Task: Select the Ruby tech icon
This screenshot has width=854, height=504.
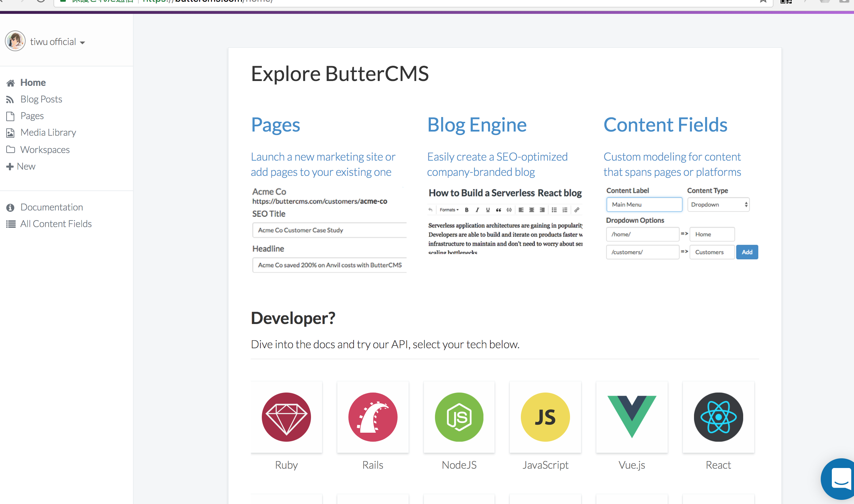Action: pos(286,417)
